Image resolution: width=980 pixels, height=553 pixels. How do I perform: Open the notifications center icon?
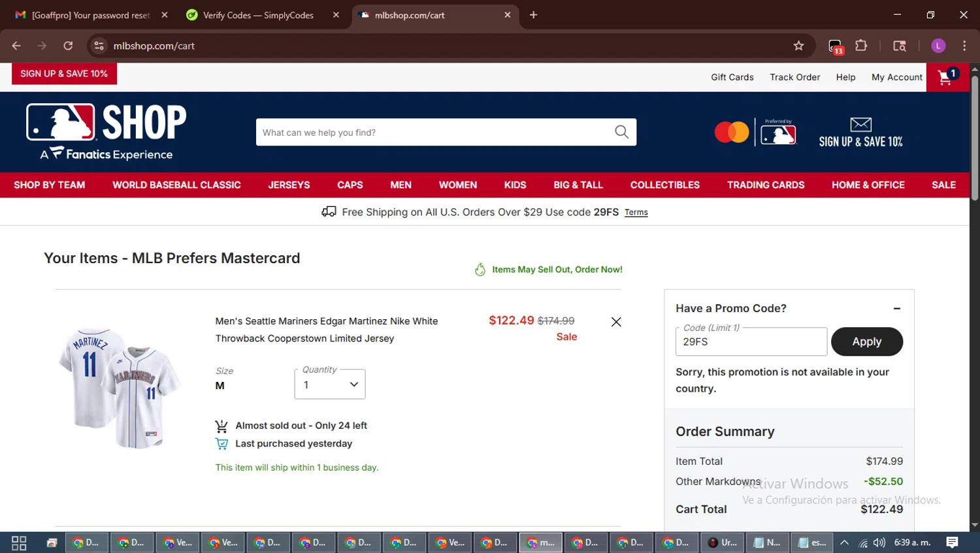952,543
